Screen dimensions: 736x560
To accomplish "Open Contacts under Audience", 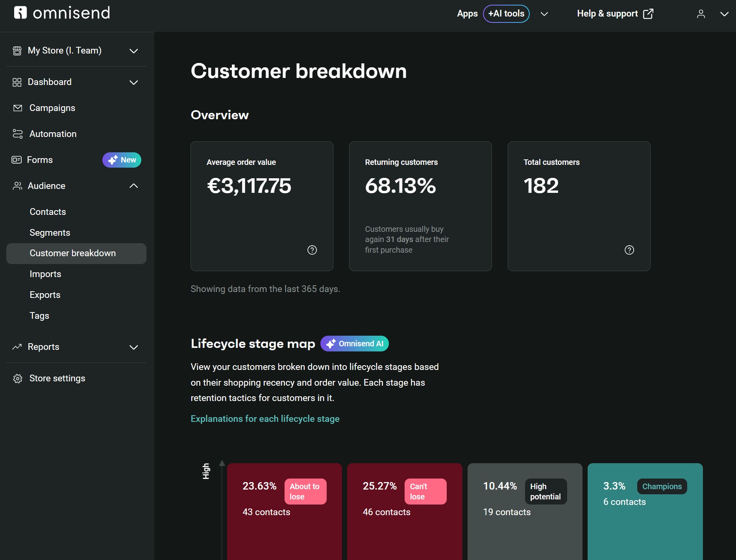I will 48,212.
